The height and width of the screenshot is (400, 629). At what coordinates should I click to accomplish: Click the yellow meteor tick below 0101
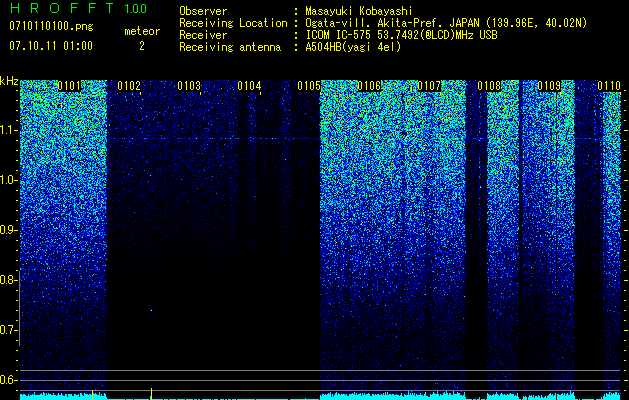93,394
